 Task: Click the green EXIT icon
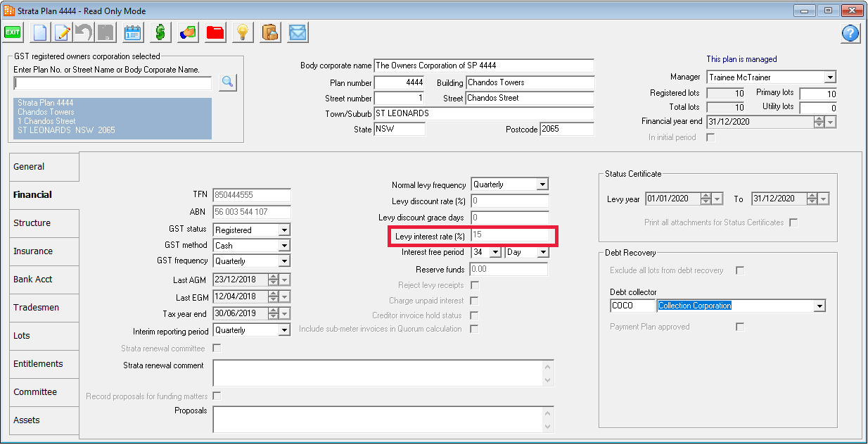pos(13,32)
